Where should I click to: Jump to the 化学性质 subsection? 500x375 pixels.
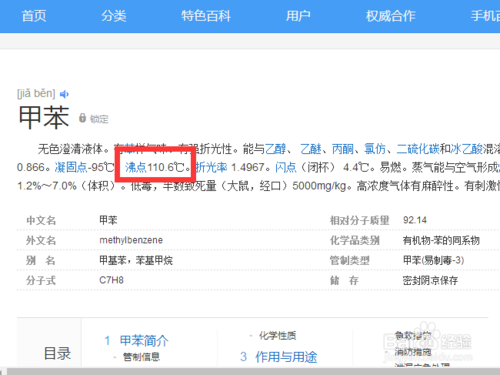click(x=277, y=336)
